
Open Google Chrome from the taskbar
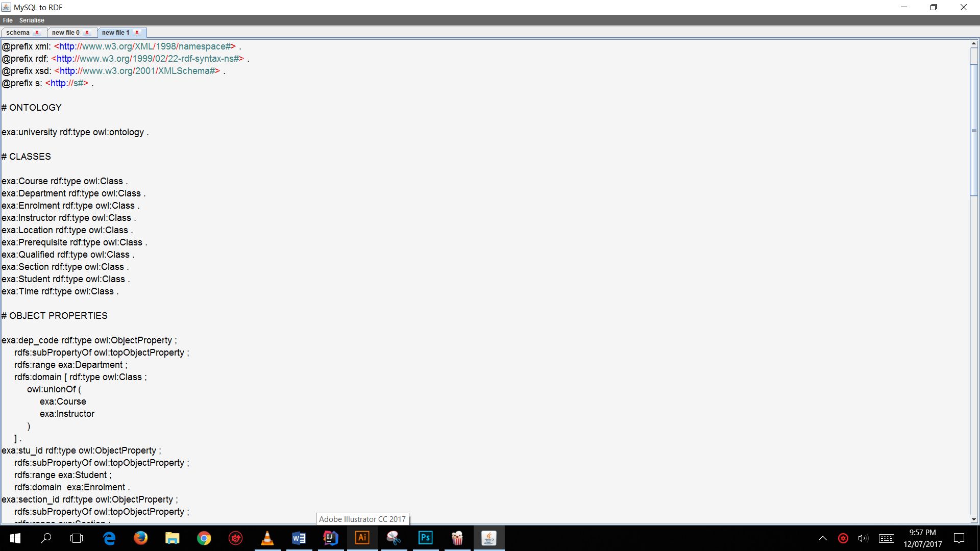coord(204,538)
